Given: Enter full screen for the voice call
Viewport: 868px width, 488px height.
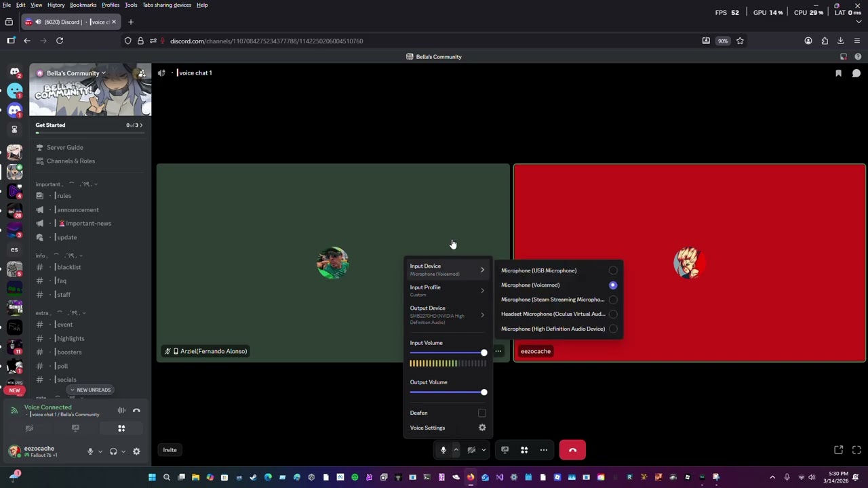Looking at the screenshot, I should [x=856, y=450].
